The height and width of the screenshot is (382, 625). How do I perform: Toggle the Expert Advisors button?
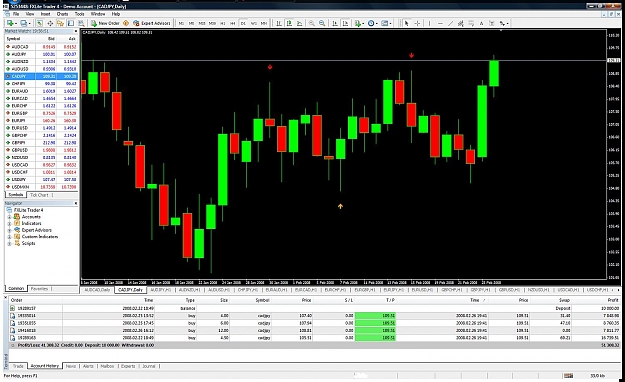(152, 23)
